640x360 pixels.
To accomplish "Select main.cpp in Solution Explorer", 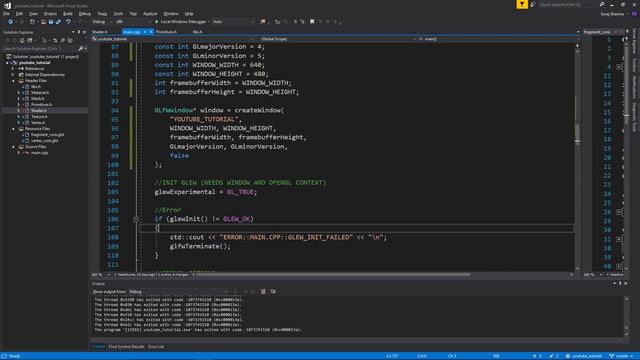I will 40,153.
